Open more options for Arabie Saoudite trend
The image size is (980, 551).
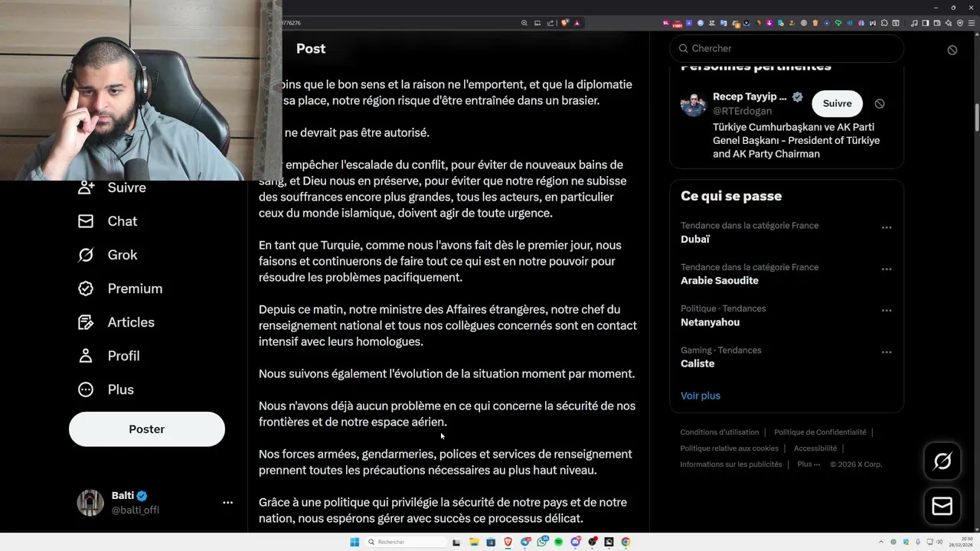pyautogui.click(x=887, y=269)
